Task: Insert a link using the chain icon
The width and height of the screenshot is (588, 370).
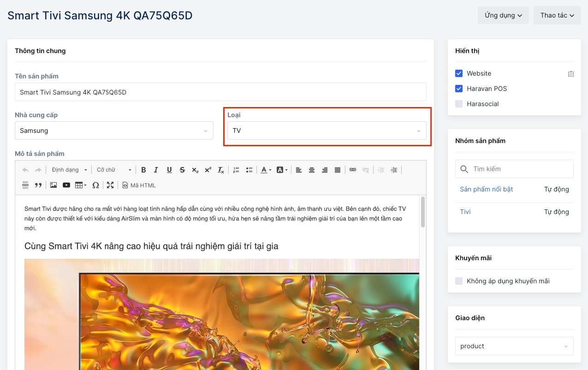Action: tap(353, 170)
